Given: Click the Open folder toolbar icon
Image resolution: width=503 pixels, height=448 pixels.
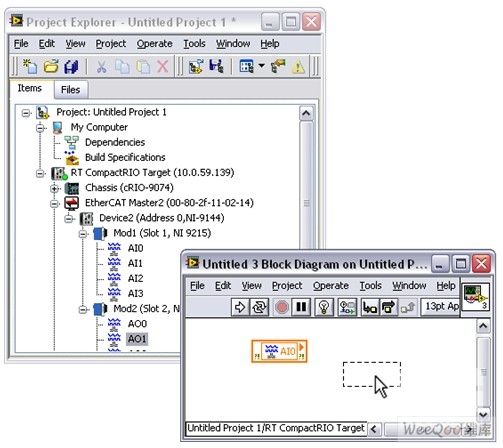Looking at the screenshot, I should click(x=51, y=66).
